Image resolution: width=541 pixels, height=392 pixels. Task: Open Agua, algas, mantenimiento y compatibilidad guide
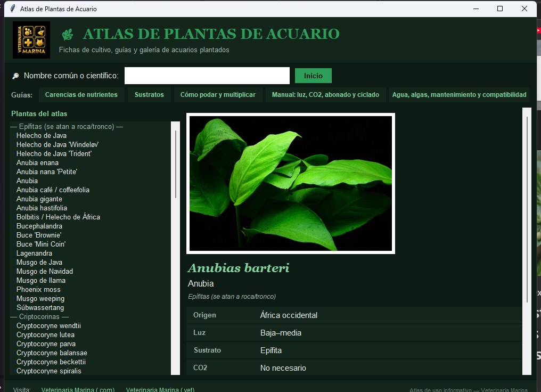pyautogui.click(x=459, y=95)
